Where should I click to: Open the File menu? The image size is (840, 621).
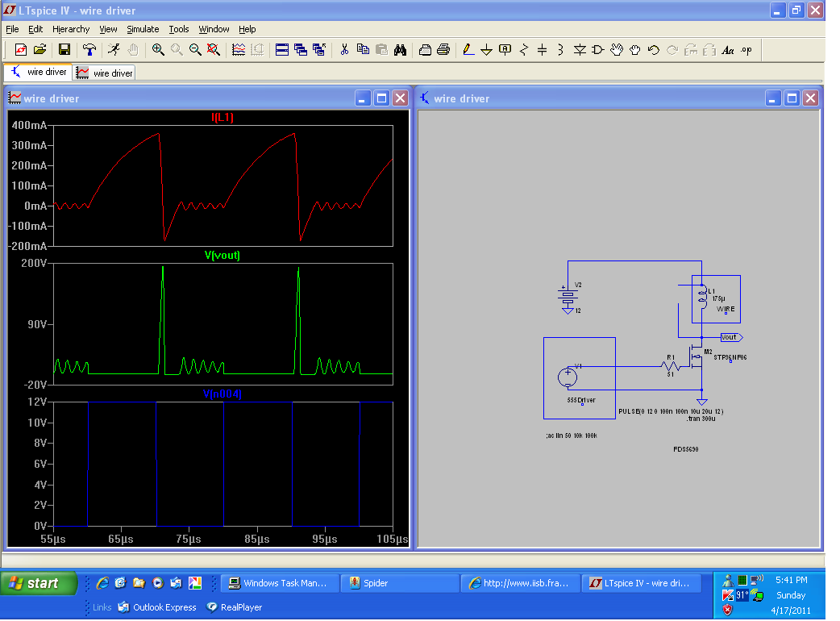[12, 29]
